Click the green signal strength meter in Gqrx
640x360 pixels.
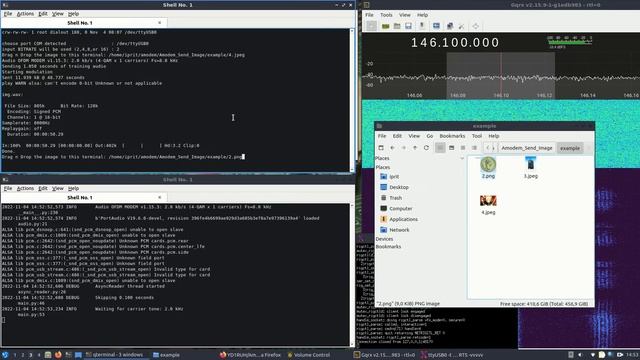coord(569,41)
